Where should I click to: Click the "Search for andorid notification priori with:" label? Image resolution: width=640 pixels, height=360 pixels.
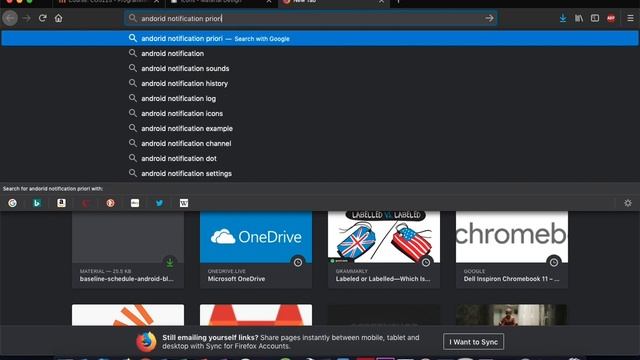[53, 189]
